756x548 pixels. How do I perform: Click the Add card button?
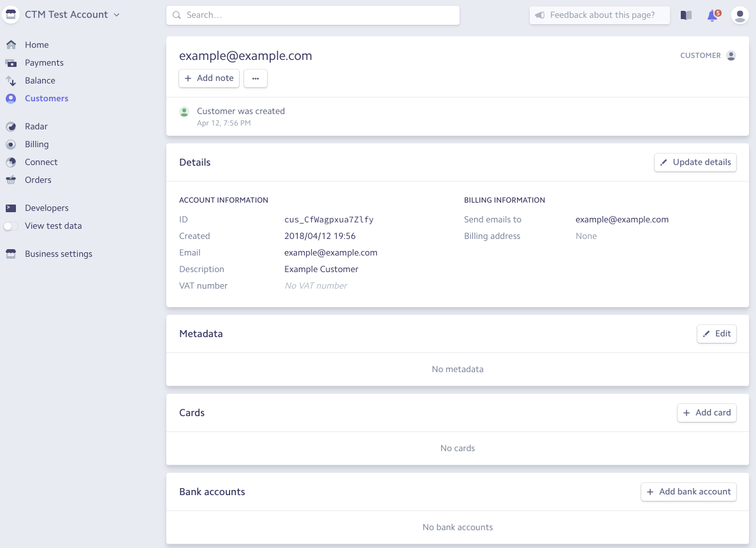pos(706,413)
